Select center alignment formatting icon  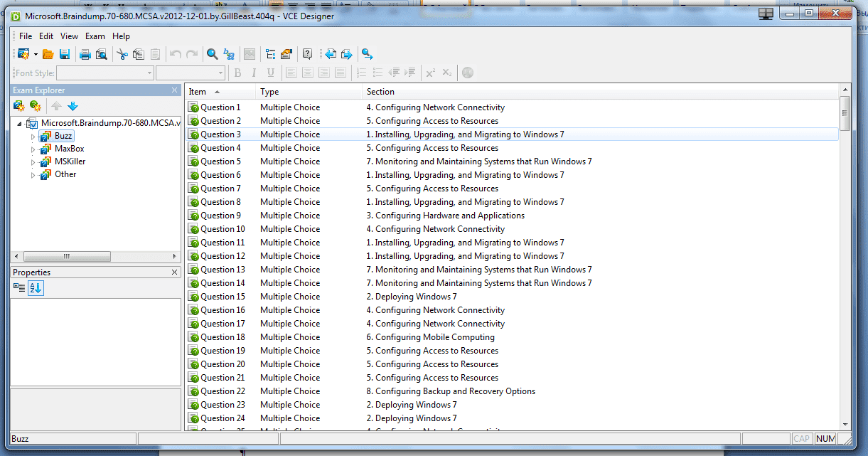point(307,73)
